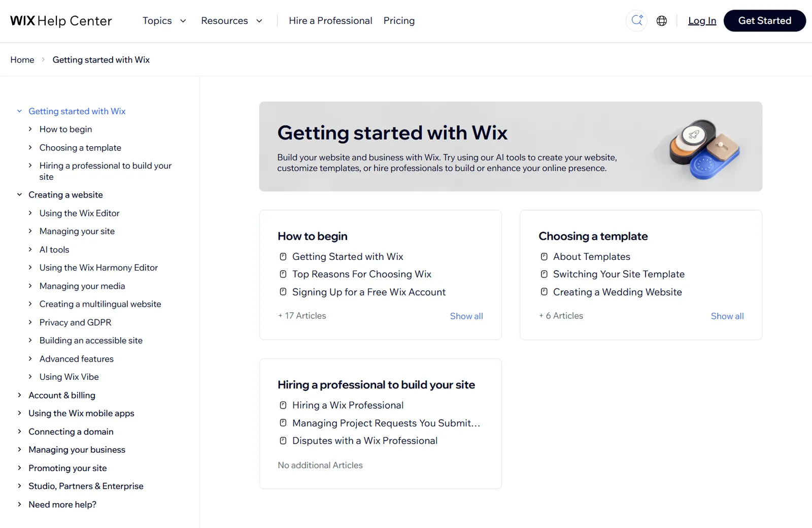
Task: Click article icon beside Top Reasons For Choosing Wix
Action: pos(283,274)
